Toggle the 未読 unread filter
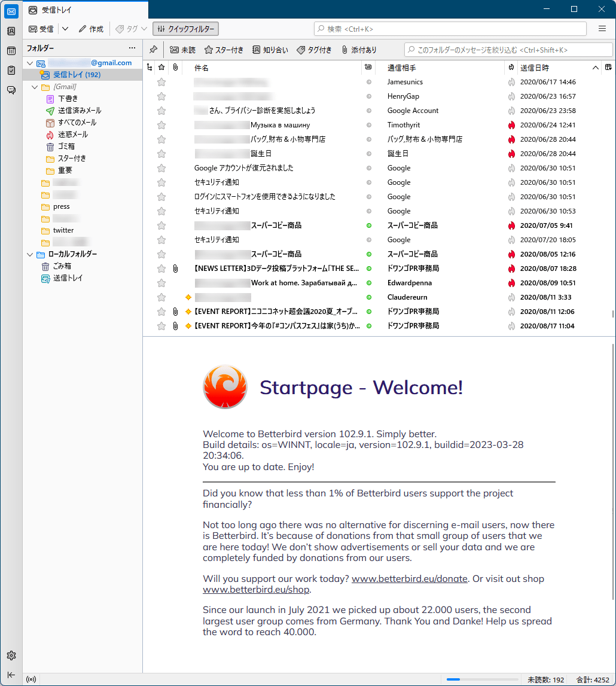The image size is (616, 686). click(x=183, y=50)
